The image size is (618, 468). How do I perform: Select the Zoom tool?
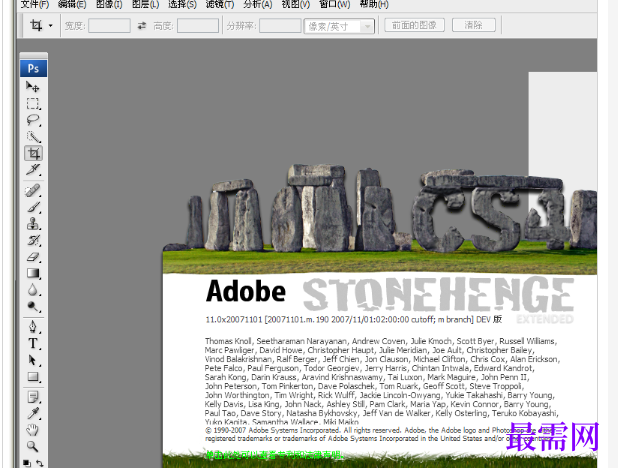click(x=33, y=446)
